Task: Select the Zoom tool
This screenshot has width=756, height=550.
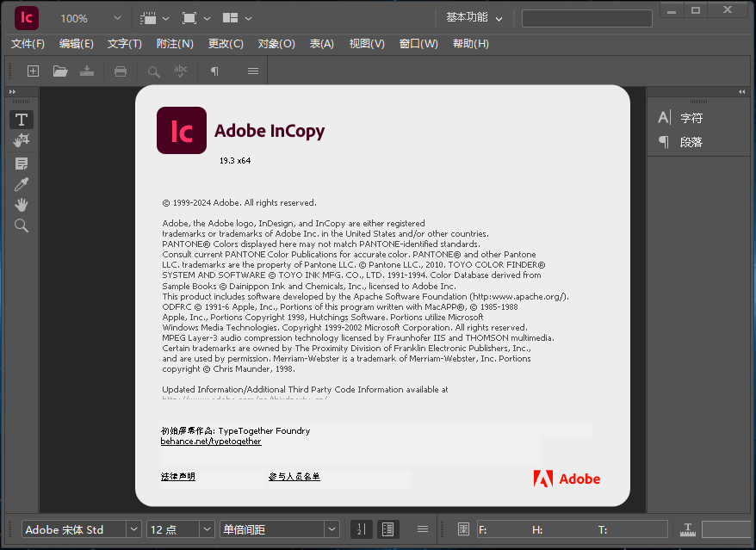Action: [x=21, y=226]
